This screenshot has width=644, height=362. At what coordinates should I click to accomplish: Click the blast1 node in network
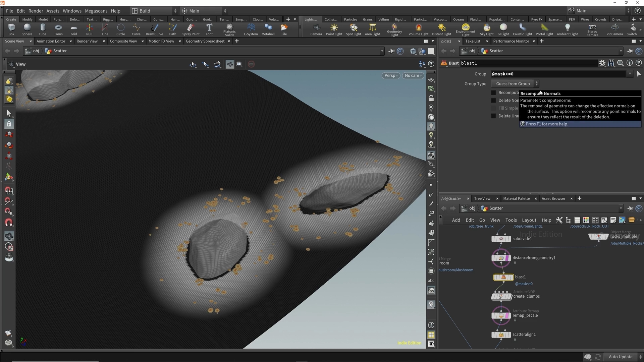[503, 277]
